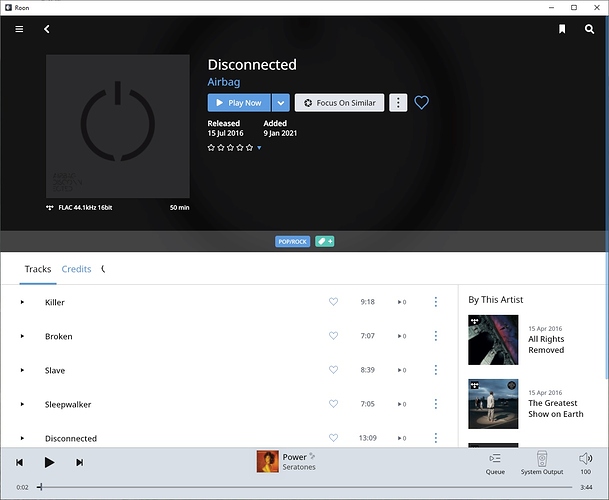Open All Rights Removed album title link
609x500 pixels.
(x=546, y=345)
